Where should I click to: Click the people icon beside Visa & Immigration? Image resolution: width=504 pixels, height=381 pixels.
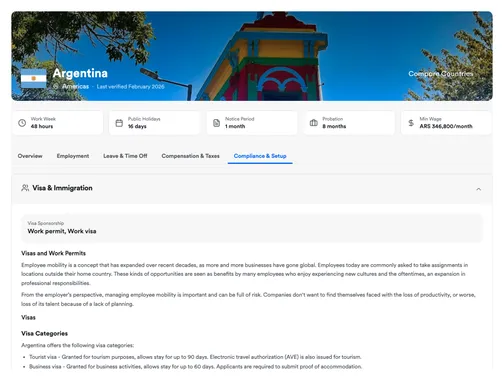pyautogui.click(x=25, y=188)
